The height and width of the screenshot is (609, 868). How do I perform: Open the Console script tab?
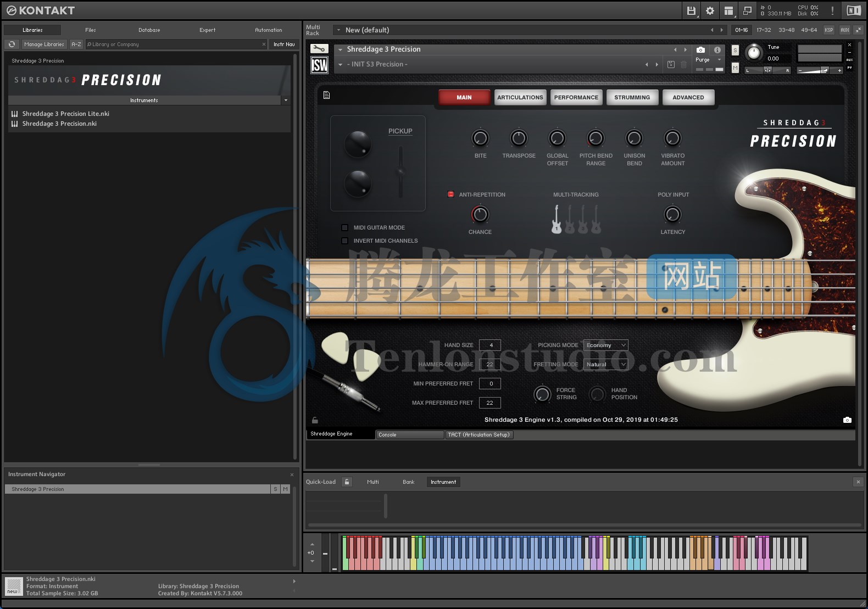coord(410,435)
